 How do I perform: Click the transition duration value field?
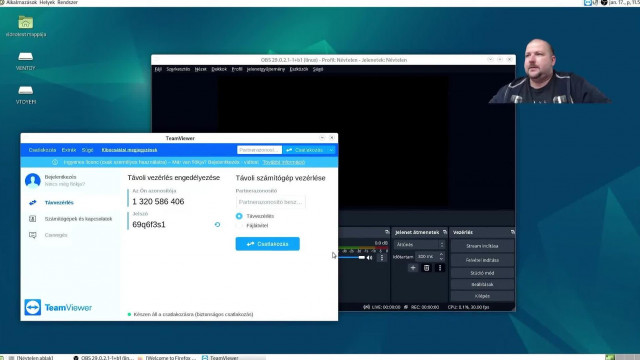point(427,256)
